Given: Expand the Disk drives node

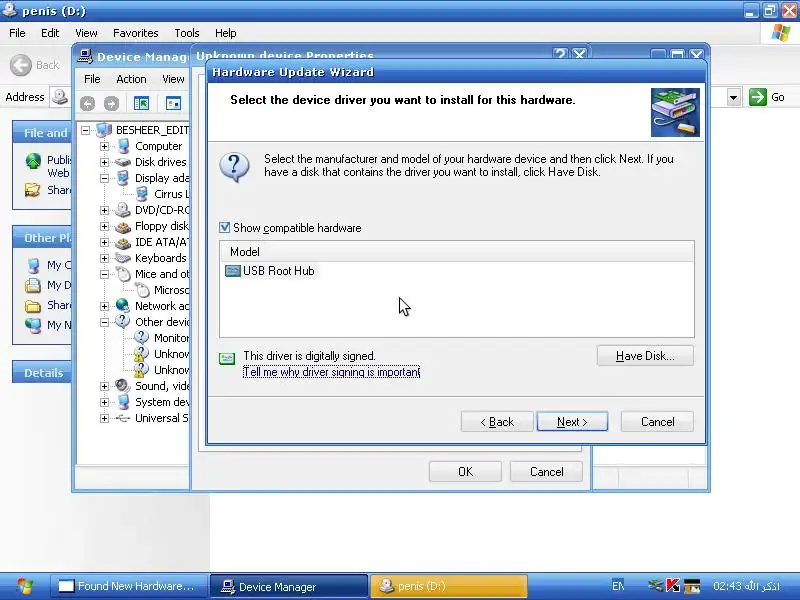Looking at the screenshot, I should (x=105, y=162).
